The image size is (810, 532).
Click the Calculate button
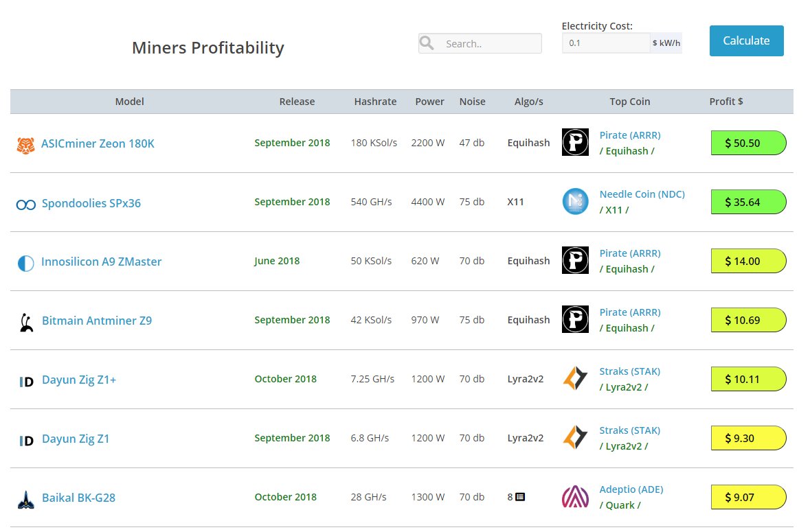click(x=746, y=41)
